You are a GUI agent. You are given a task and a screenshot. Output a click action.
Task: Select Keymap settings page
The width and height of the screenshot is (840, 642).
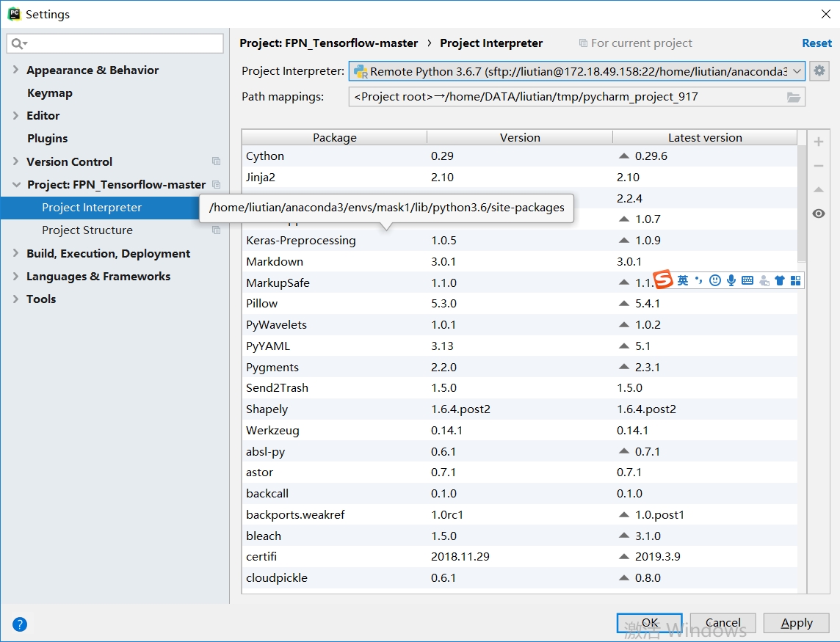click(50, 92)
